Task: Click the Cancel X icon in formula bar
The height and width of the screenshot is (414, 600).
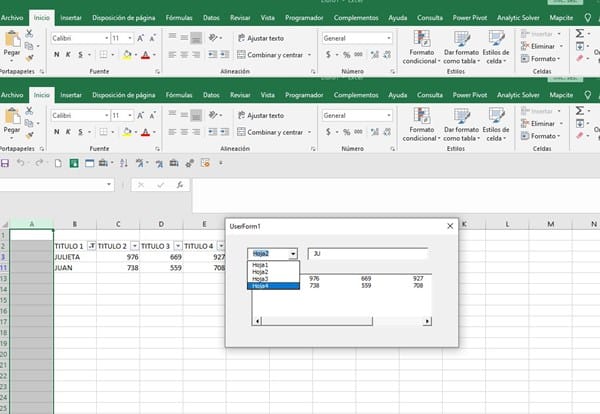Action: tap(143, 185)
